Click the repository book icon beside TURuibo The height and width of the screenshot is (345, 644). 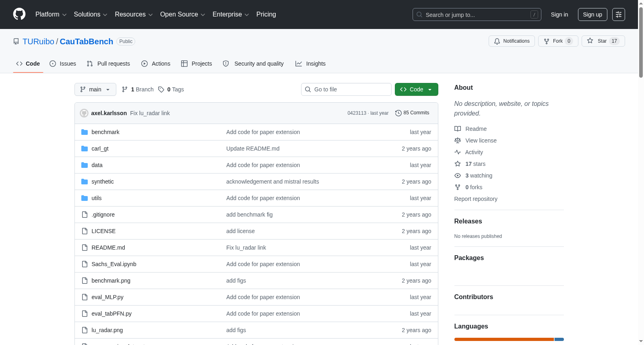pyautogui.click(x=16, y=41)
